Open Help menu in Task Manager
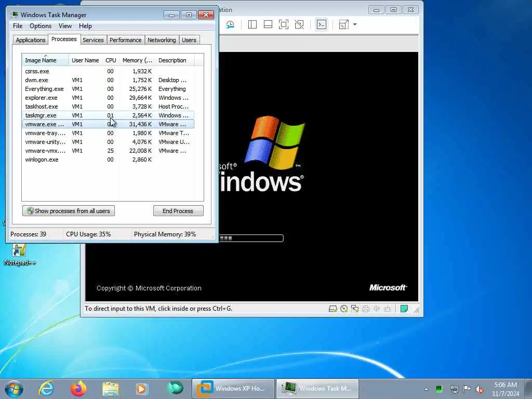532x399 pixels. click(x=86, y=26)
